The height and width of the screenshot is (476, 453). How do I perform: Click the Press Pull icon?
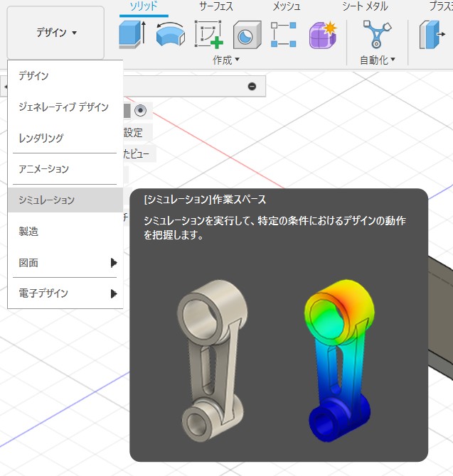[432, 34]
